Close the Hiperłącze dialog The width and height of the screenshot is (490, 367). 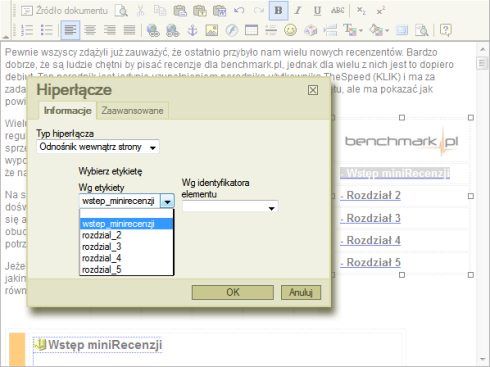[x=313, y=90]
